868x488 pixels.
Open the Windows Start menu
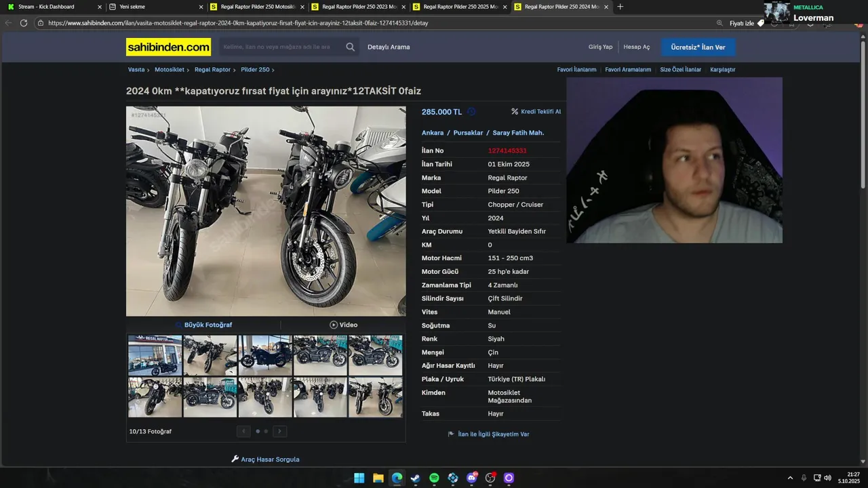click(359, 478)
